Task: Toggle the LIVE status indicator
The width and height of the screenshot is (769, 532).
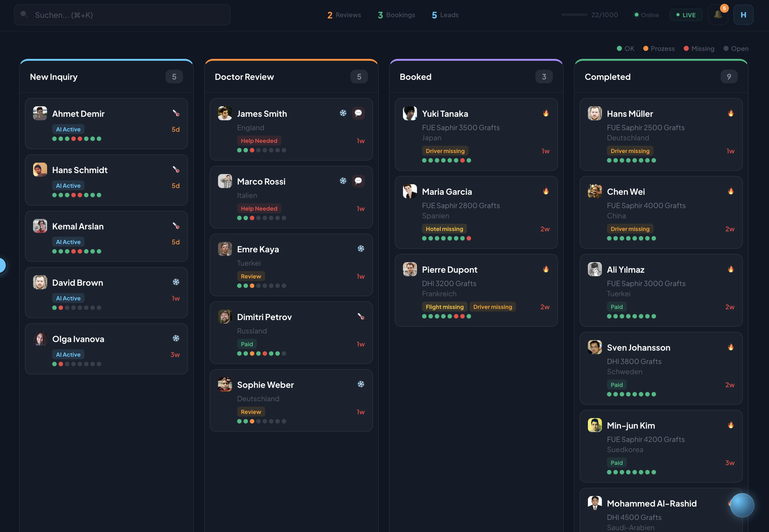Action: (x=686, y=15)
